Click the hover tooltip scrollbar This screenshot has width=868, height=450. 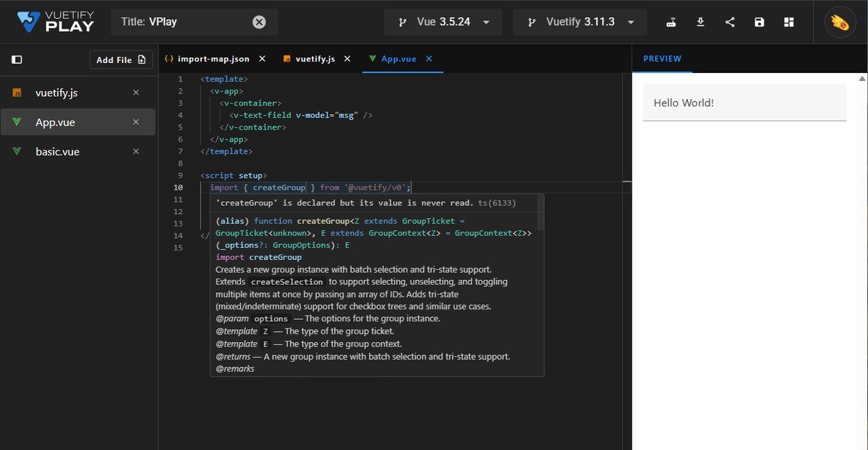pos(540,211)
